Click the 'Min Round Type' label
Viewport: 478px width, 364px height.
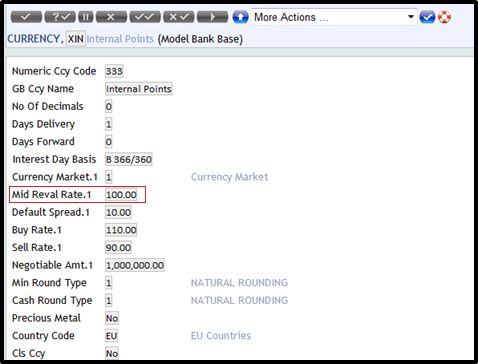pyautogui.click(x=49, y=283)
